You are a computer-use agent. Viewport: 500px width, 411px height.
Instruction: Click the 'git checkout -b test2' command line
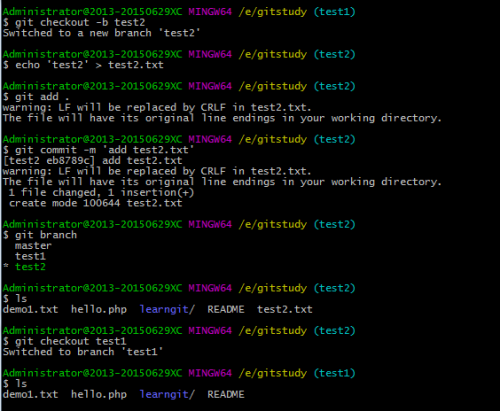point(74,22)
